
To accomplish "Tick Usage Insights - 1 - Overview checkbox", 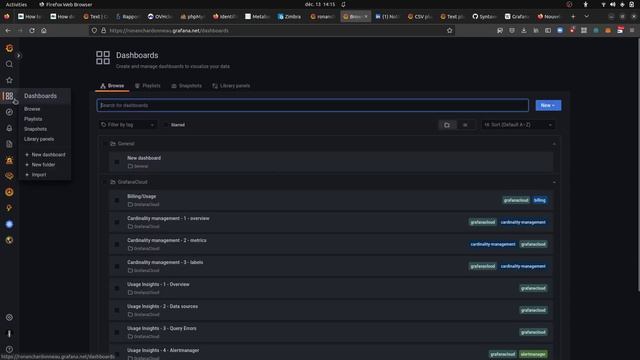I will [117, 289].
